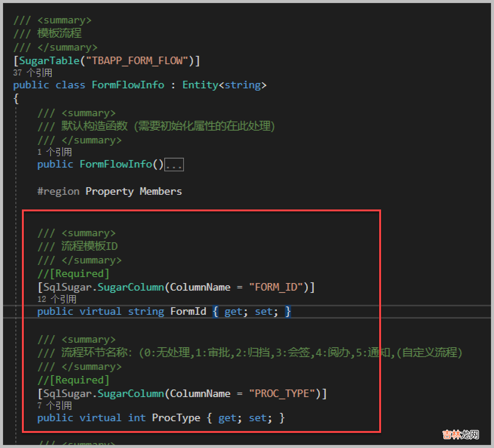This screenshot has width=494, height=448.
Task: Click the "TBAPP_FORM_FLOW" string literal
Action: tap(137, 61)
